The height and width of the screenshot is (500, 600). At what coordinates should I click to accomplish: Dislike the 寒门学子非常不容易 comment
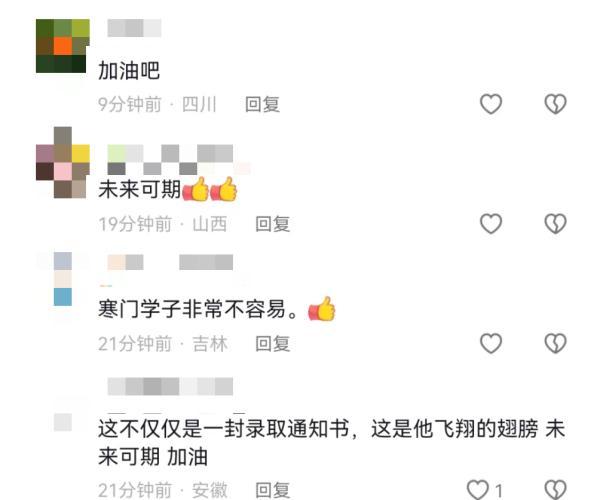coord(555,343)
